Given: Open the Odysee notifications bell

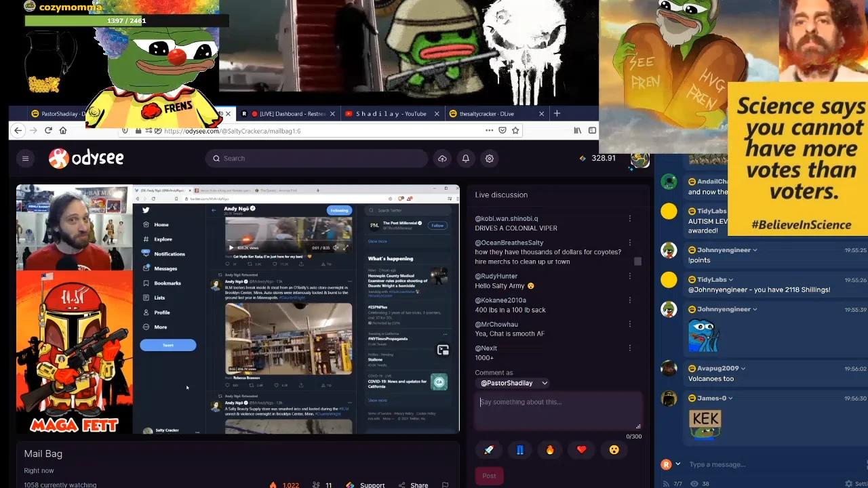Looking at the screenshot, I should coord(465,158).
